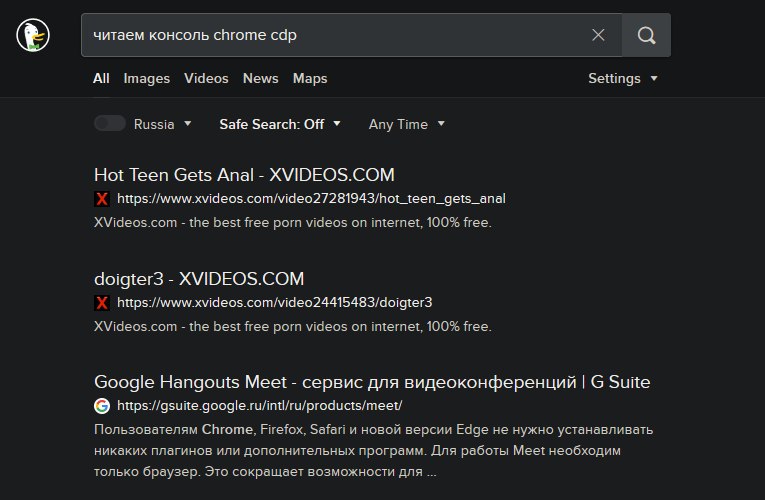Switch to the Images tab
Image resolution: width=765 pixels, height=500 pixels.
pos(146,79)
